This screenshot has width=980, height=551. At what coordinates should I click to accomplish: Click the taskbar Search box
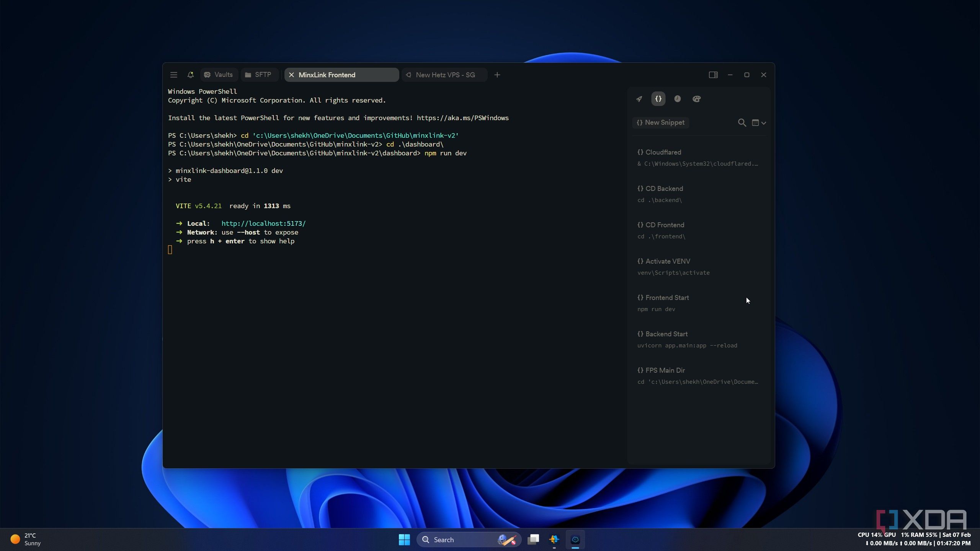(469, 540)
